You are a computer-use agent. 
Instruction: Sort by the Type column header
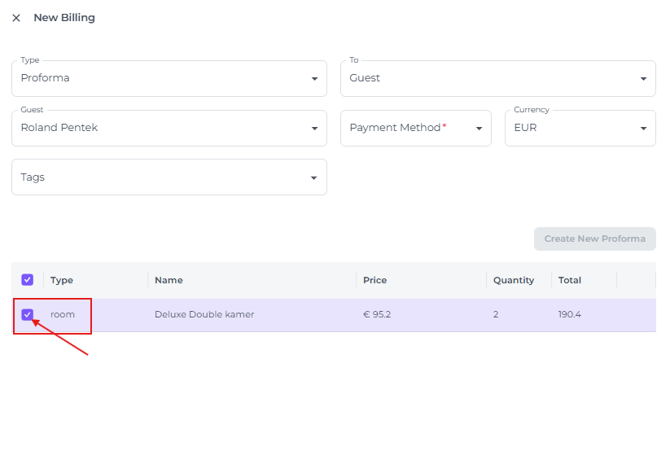[62, 281]
